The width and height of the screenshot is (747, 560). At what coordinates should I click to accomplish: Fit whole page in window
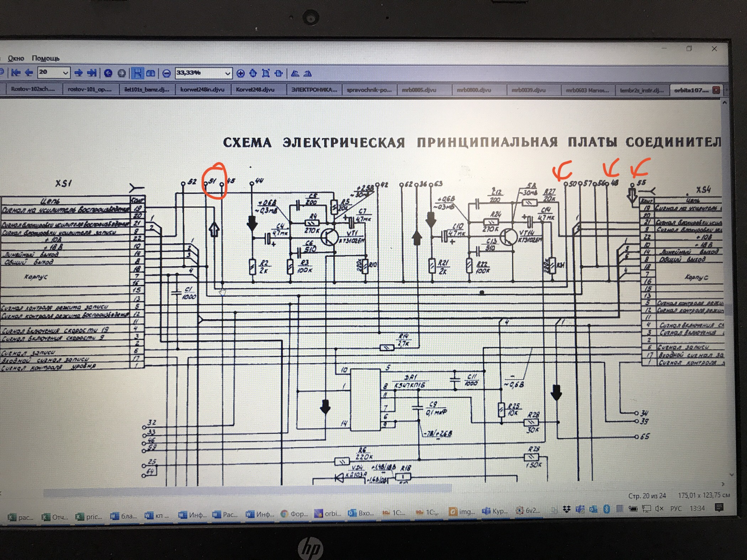pyautogui.click(x=266, y=74)
